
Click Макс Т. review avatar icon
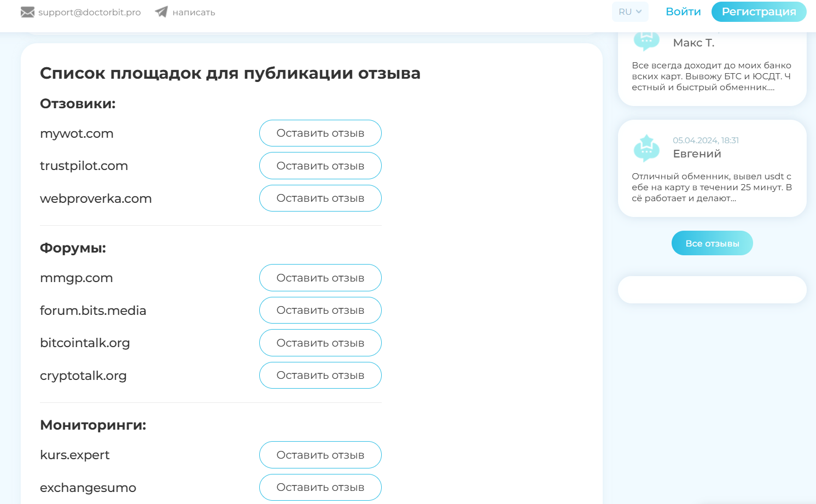point(646,41)
